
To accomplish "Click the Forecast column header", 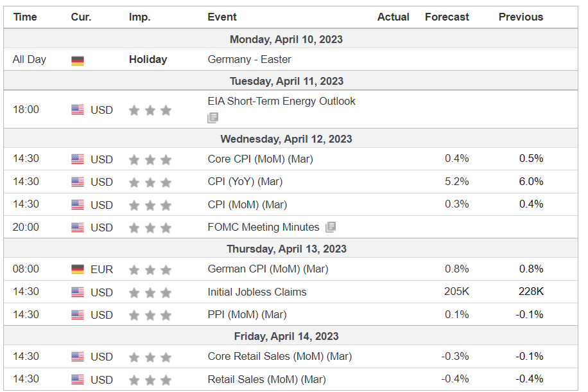I will (x=447, y=17).
